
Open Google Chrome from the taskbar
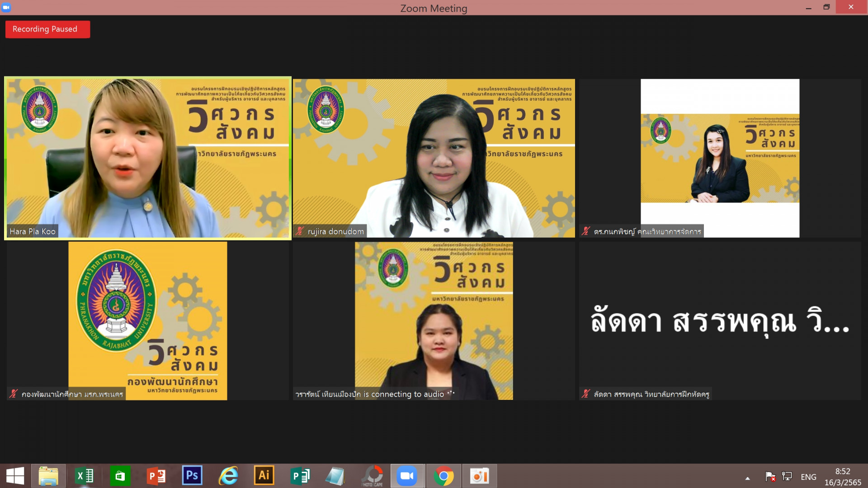tap(443, 476)
